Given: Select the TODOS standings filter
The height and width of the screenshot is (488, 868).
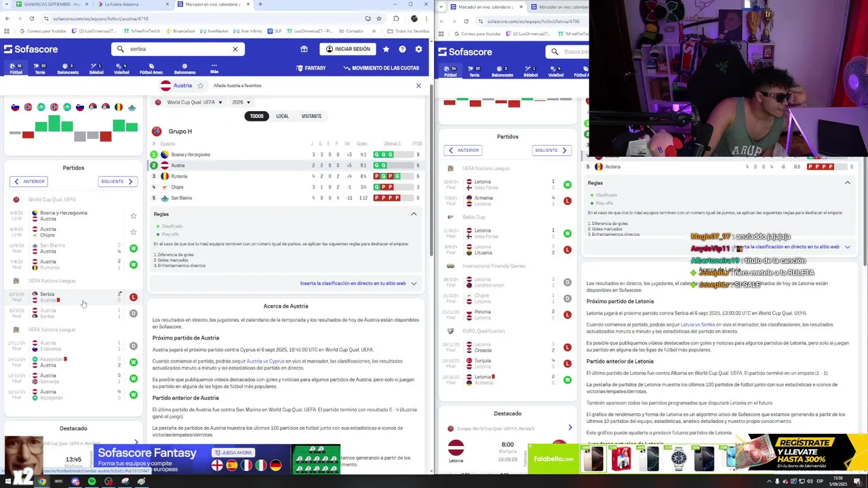Looking at the screenshot, I should [256, 116].
